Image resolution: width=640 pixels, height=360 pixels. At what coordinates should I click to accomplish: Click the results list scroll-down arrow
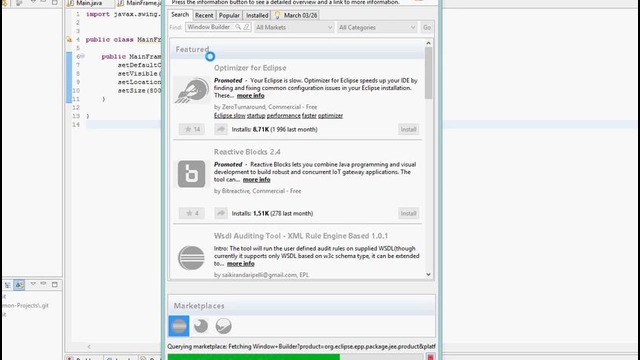click(x=428, y=274)
